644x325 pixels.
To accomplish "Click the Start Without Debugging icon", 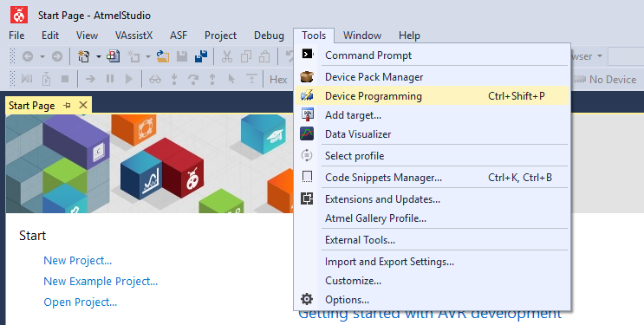I will pos(46,79).
